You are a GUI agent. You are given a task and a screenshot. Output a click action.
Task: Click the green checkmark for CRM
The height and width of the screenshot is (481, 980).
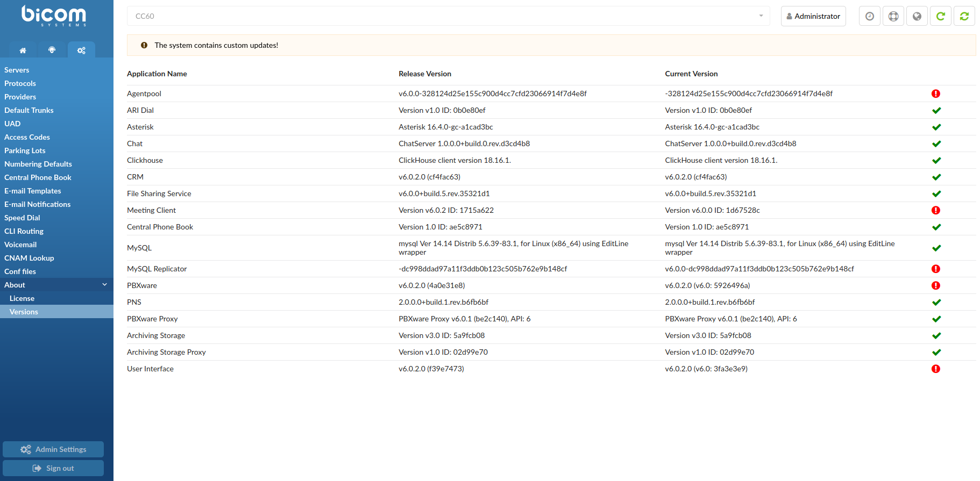tap(936, 177)
